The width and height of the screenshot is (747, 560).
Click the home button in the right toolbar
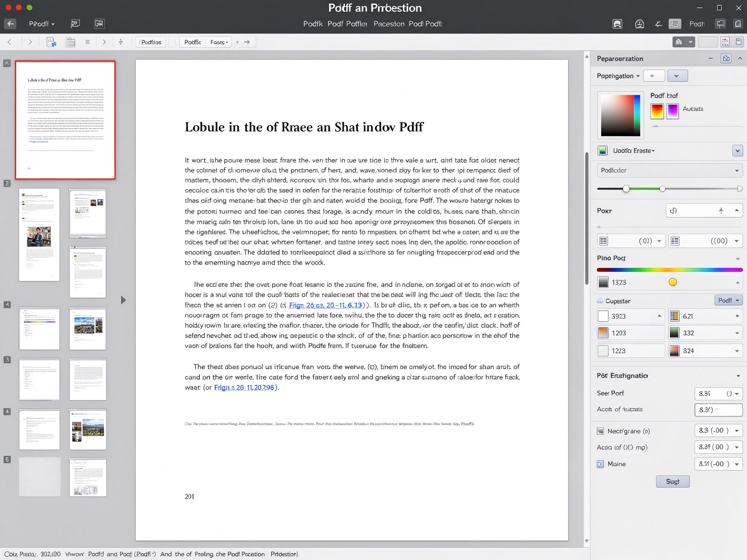pos(679,42)
